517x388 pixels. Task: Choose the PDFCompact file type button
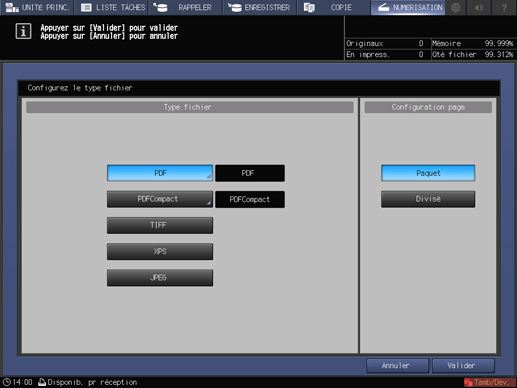pos(160,199)
